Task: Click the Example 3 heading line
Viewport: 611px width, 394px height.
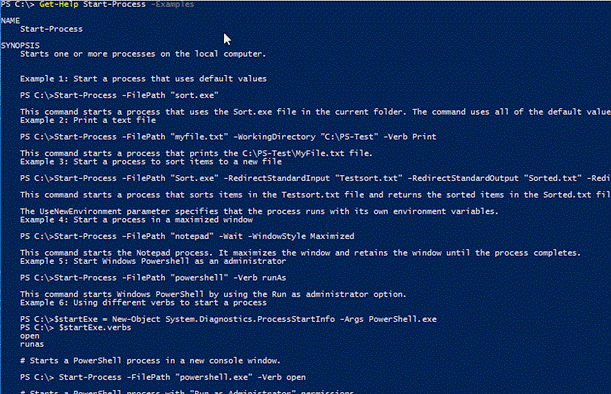Action: coord(151,162)
